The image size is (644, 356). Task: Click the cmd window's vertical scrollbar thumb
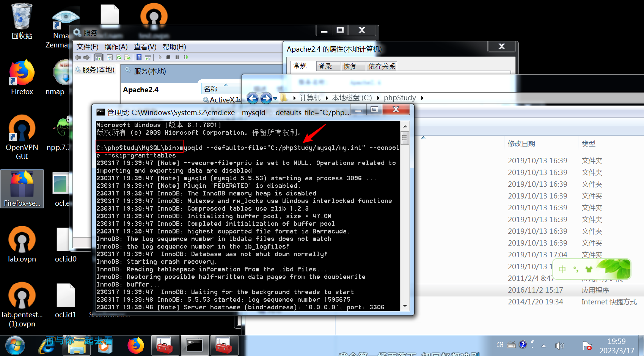[x=405, y=137]
